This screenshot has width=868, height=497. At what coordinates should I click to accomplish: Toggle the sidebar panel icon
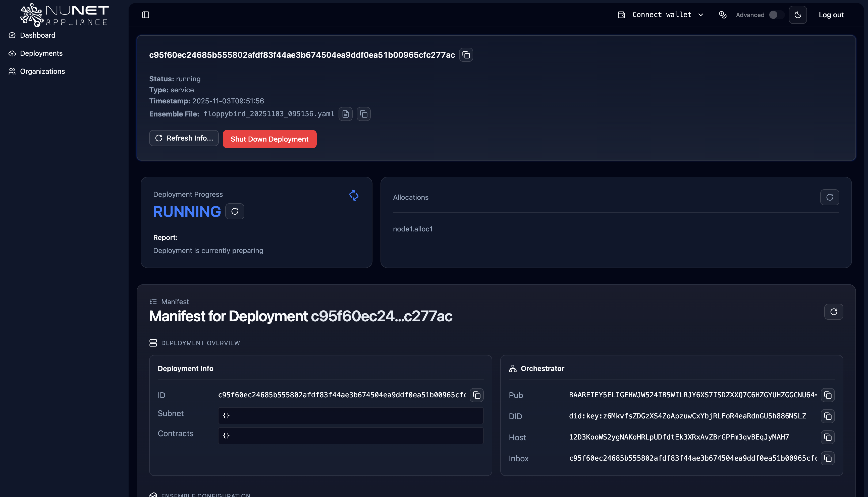pyautogui.click(x=145, y=15)
